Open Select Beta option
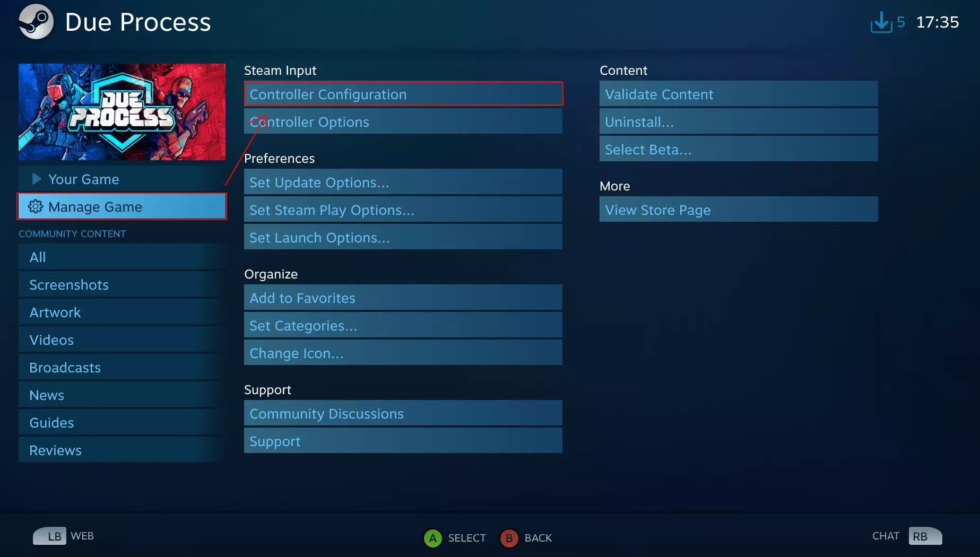The height and width of the screenshot is (557, 980). 739,150
